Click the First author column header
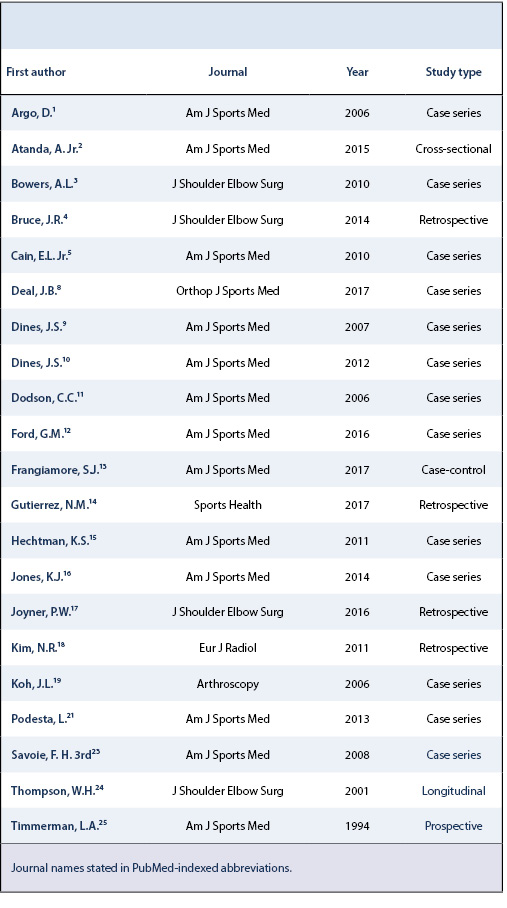The width and height of the screenshot is (507, 908). click(x=36, y=72)
